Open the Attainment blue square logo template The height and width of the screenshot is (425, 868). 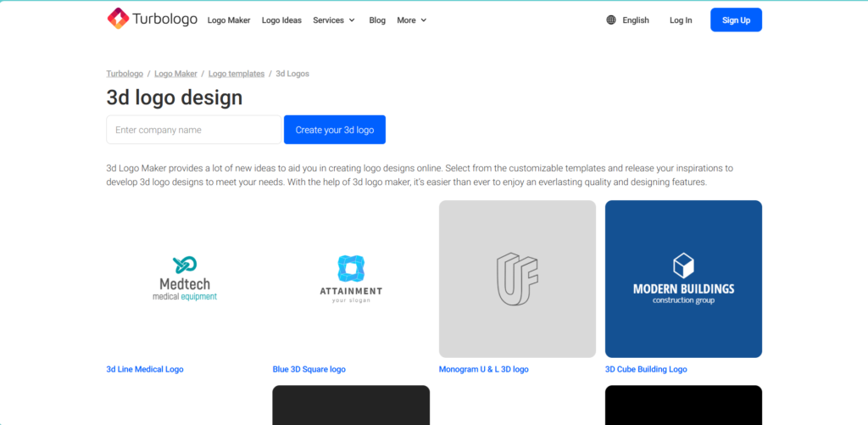pos(351,278)
